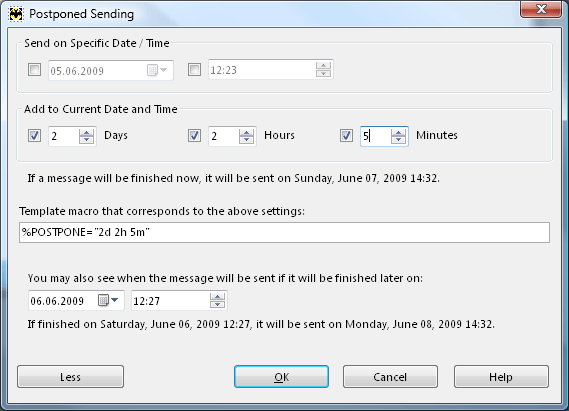Click The Bat! icon in title bar
569x411 pixels.
(16, 14)
